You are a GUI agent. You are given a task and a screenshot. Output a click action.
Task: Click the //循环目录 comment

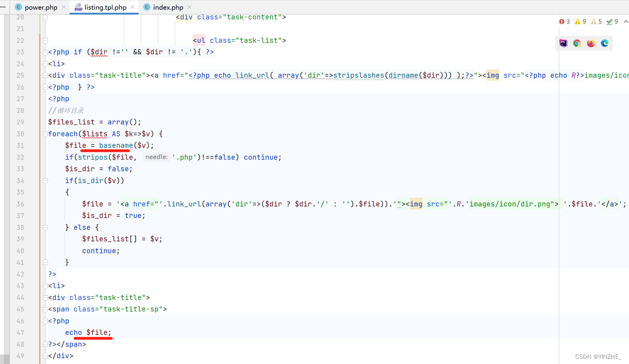[66, 111]
